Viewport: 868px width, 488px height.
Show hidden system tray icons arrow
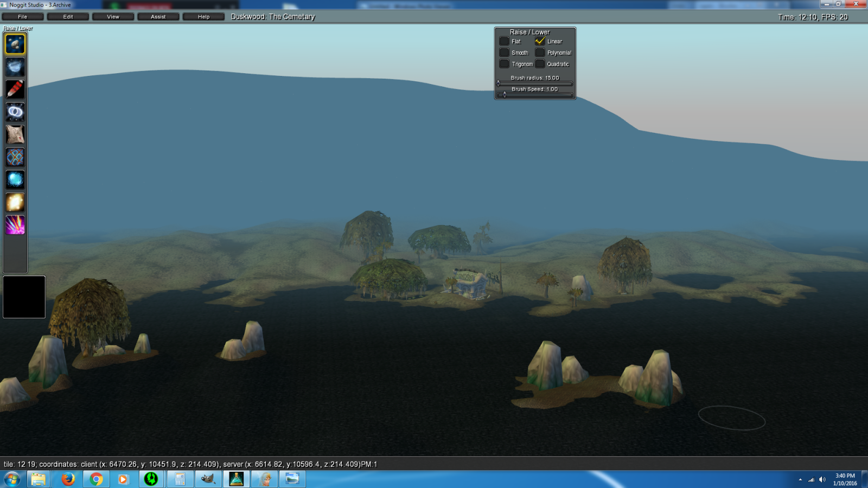800,480
